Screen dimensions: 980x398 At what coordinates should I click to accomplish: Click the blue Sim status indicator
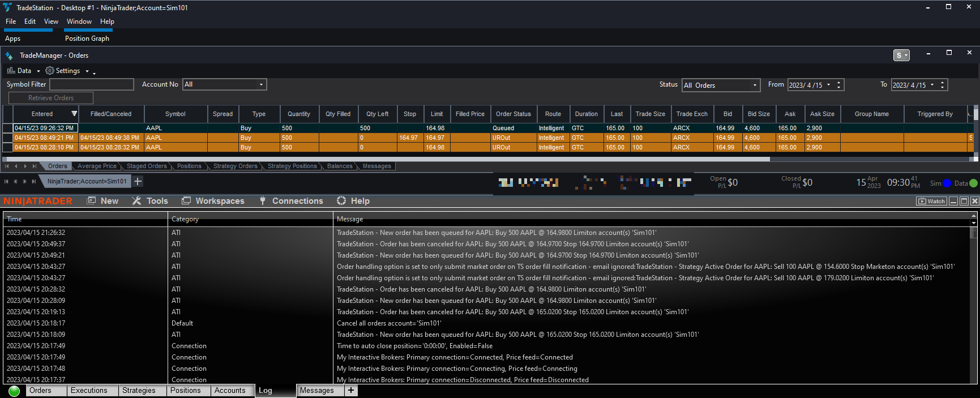[x=947, y=183]
